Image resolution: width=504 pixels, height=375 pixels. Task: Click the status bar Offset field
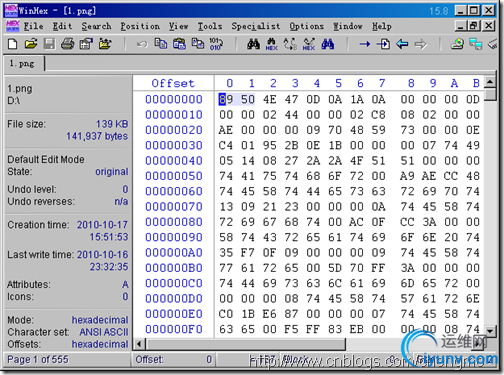pyautogui.click(x=174, y=359)
